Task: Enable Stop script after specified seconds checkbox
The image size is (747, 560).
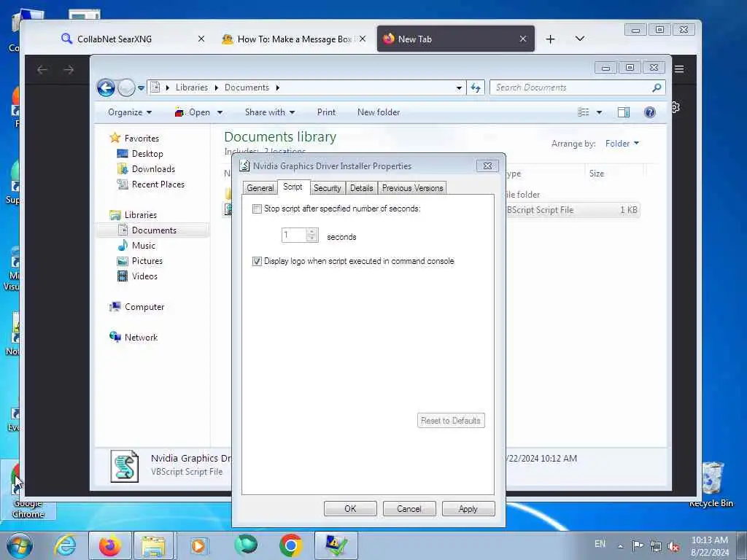Action: point(257,209)
